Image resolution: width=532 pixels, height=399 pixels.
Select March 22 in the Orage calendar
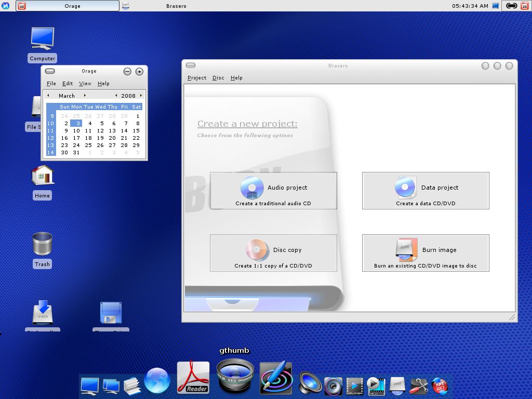pyautogui.click(x=136, y=138)
